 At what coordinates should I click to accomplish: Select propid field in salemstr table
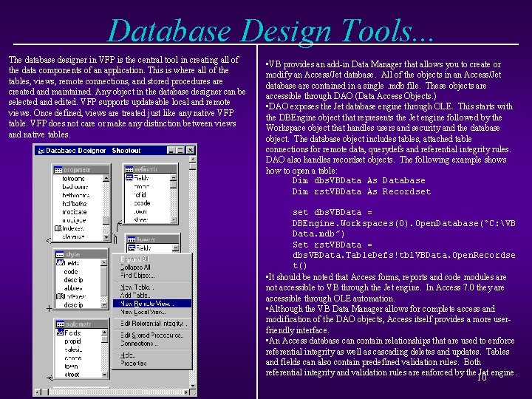[x=72, y=341]
